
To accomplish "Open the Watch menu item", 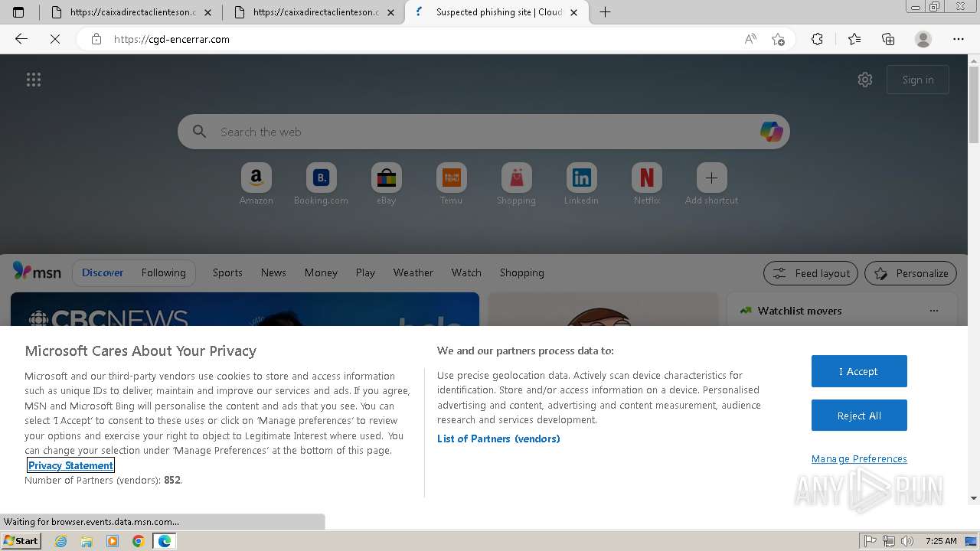I will click(466, 272).
